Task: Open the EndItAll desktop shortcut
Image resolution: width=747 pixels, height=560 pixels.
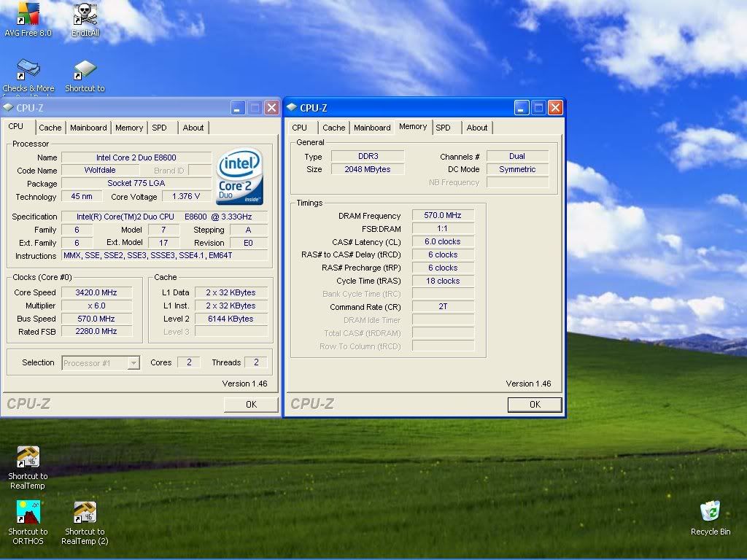Action: (85, 19)
